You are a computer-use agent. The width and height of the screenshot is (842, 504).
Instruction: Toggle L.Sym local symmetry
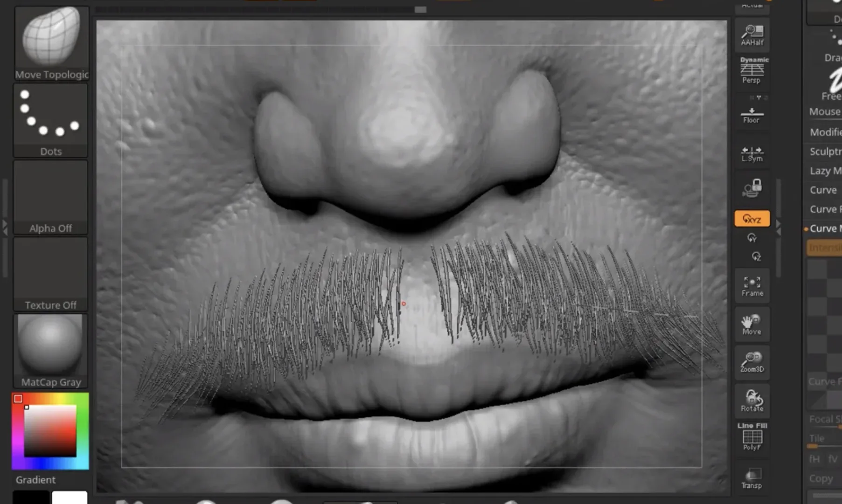click(x=752, y=153)
